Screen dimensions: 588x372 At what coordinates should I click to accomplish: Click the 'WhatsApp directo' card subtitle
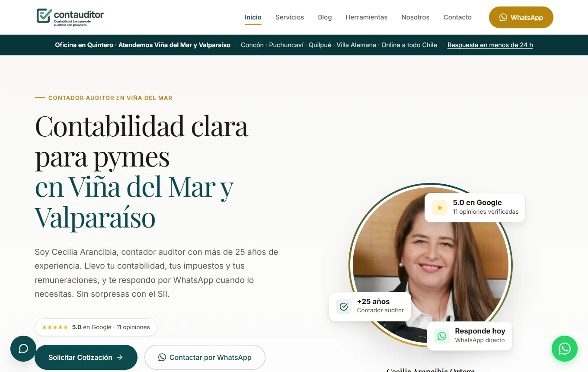click(x=480, y=340)
